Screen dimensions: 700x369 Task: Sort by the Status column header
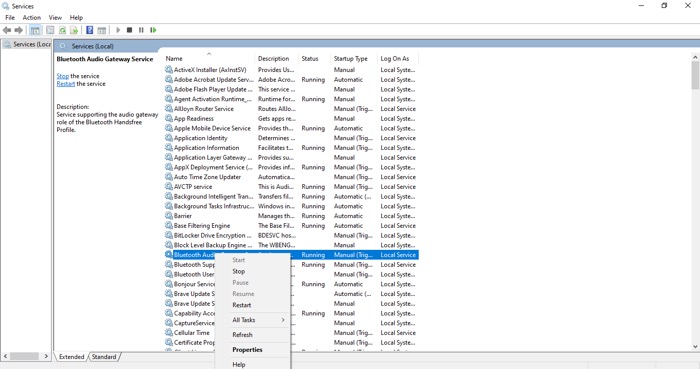tap(315, 58)
